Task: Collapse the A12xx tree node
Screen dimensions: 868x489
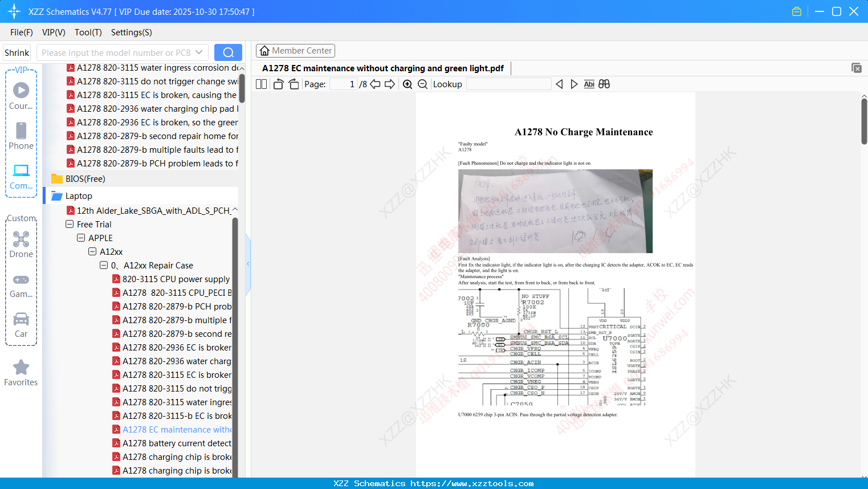Action: click(92, 252)
